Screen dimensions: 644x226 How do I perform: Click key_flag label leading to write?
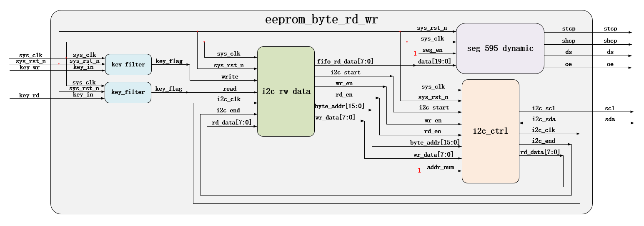169,61
